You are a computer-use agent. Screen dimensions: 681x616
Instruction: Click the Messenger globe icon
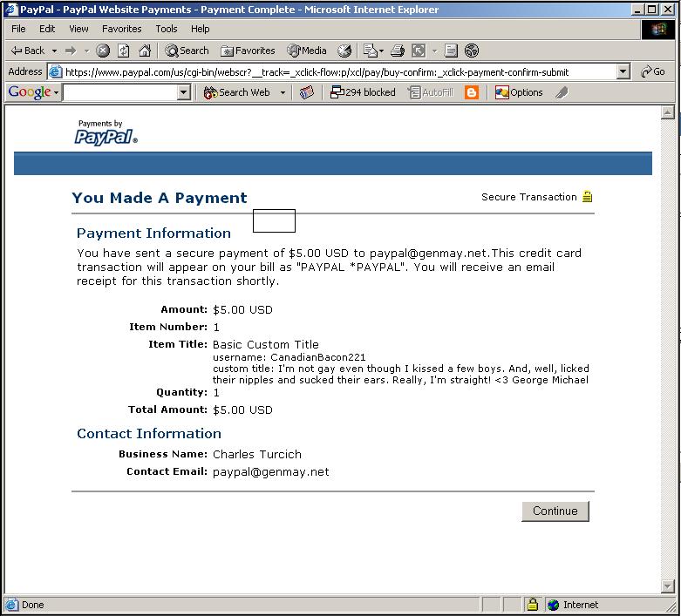(x=472, y=51)
